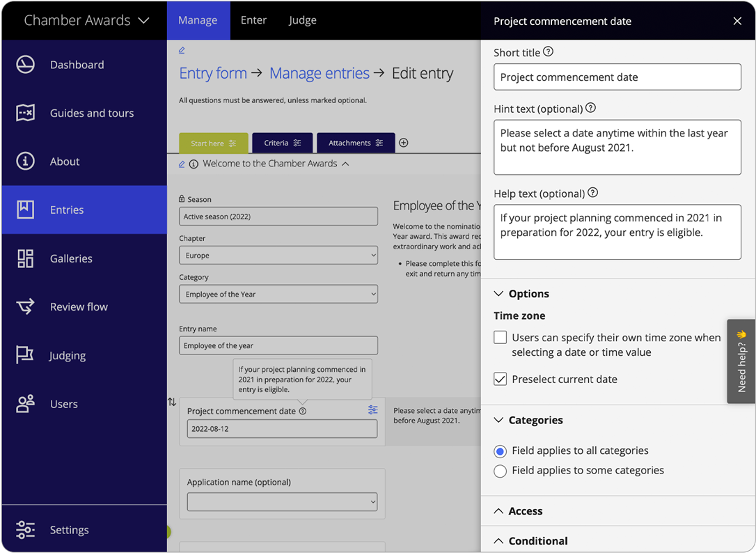Collapse the Options section

coord(498,293)
